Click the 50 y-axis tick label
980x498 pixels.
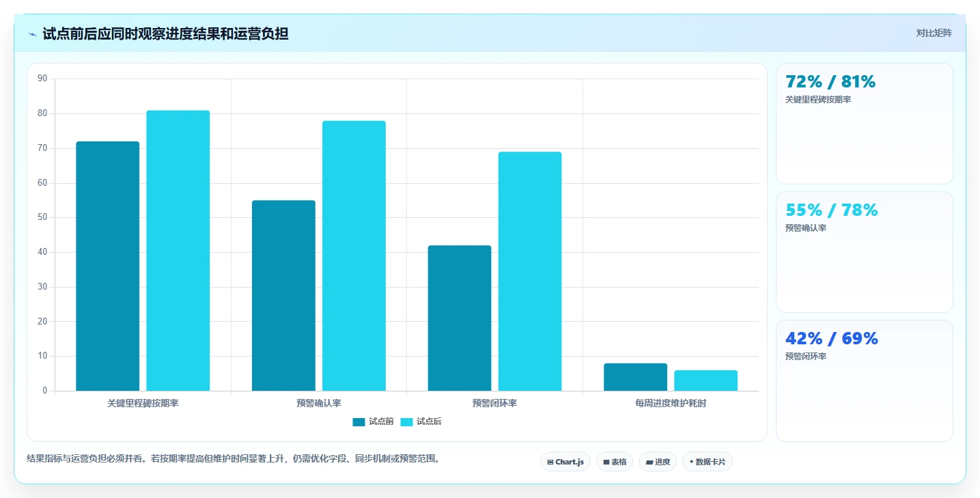(x=42, y=217)
